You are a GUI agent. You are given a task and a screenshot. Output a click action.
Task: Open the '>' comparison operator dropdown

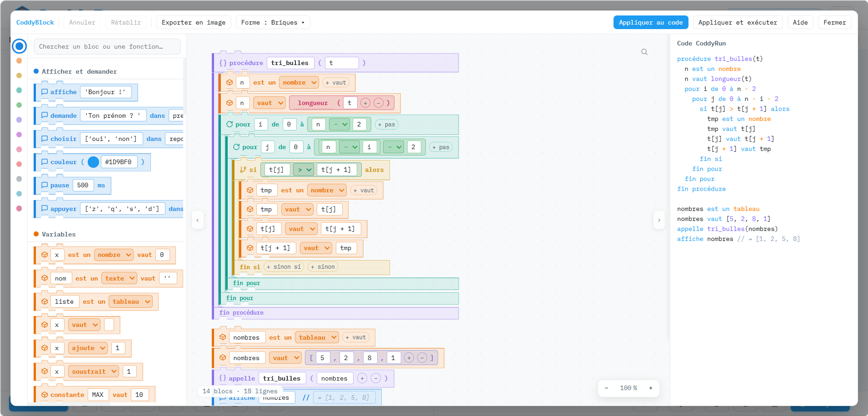304,170
